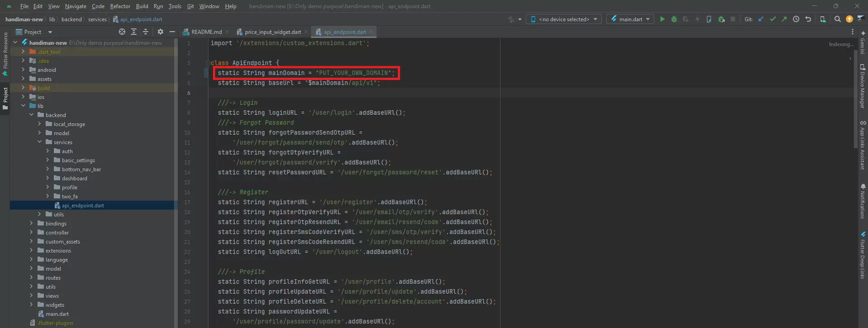This screenshot has height=328, width=868.
Task: Open the Build menu
Action: pos(142,6)
